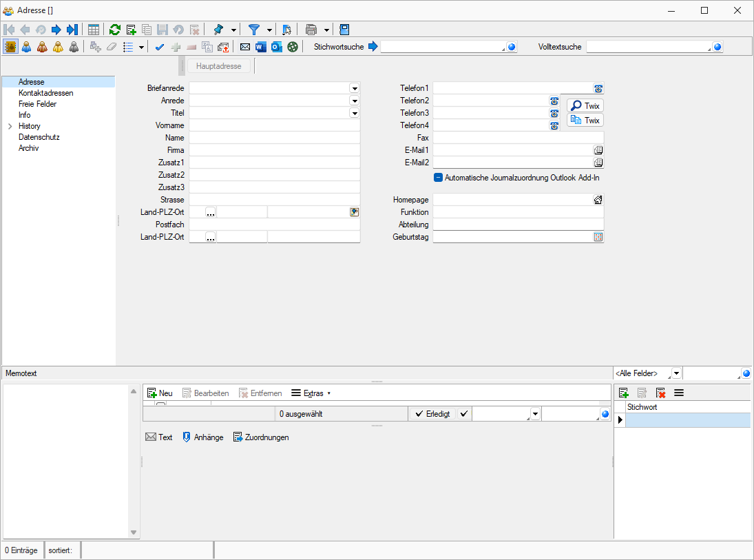Image resolution: width=754 pixels, height=560 pixels.
Task: Toggle the Erledigt check button
Action: [432, 414]
